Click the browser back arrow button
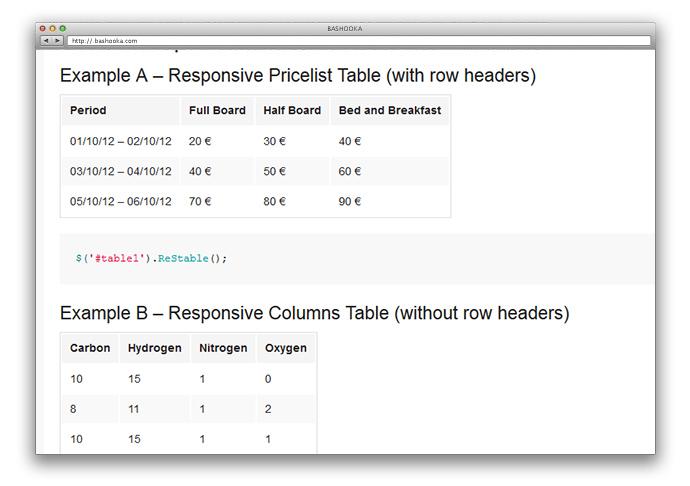This screenshot has height=486, width=690. [x=45, y=41]
